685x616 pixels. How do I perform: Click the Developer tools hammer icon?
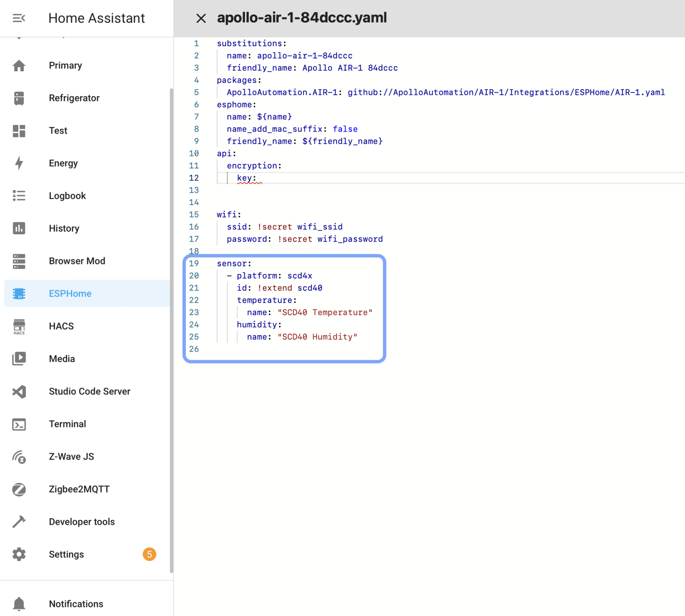[x=19, y=522]
